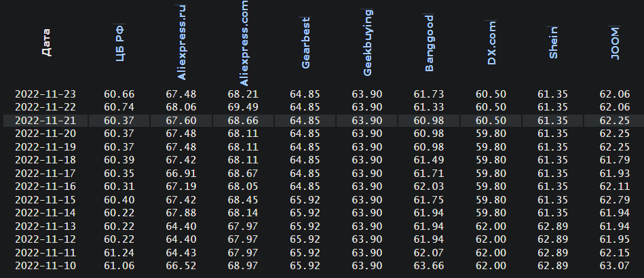Click Aliexpress.com value 68.21 for 2022-11-23
This screenshot has height=278, width=644.
click(x=243, y=94)
